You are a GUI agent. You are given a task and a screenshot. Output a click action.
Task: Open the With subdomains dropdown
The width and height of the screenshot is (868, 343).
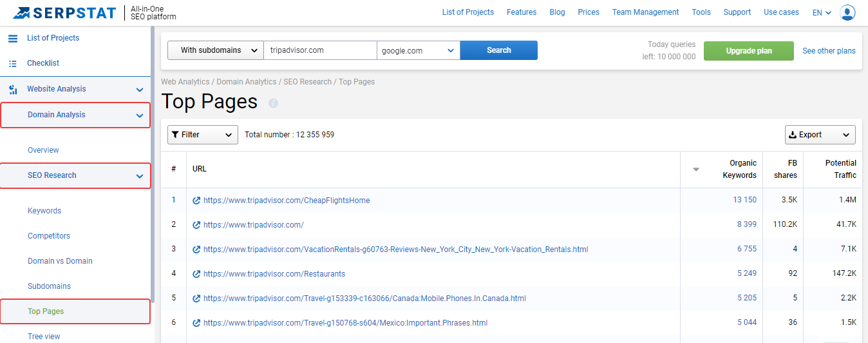tap(216, 50)
